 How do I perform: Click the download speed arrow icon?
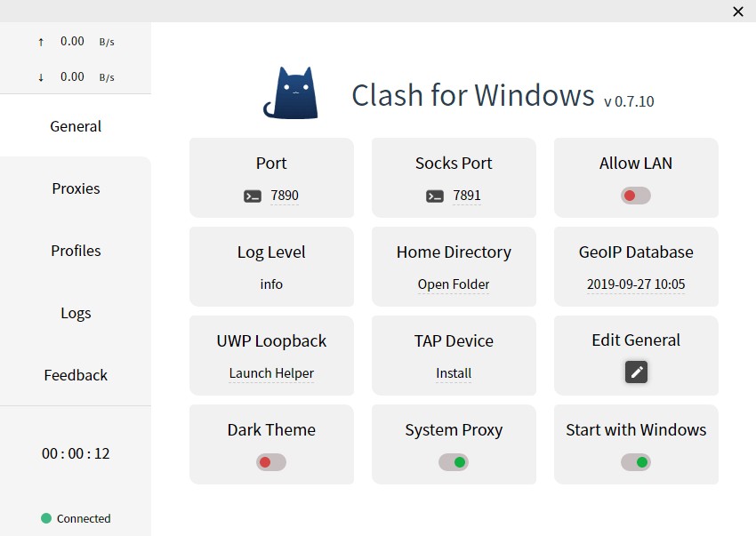(41, 77)
